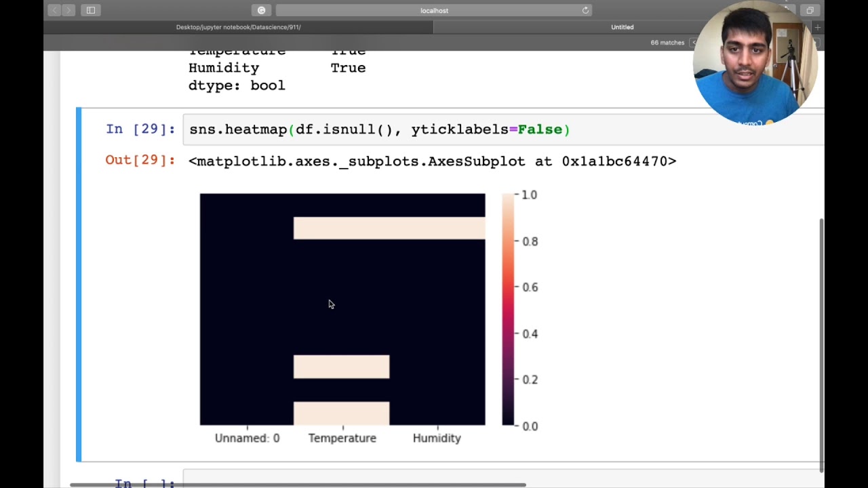Click the localhost address bar
This screenshot has height=488, width=868.
(x=434, y=10)
